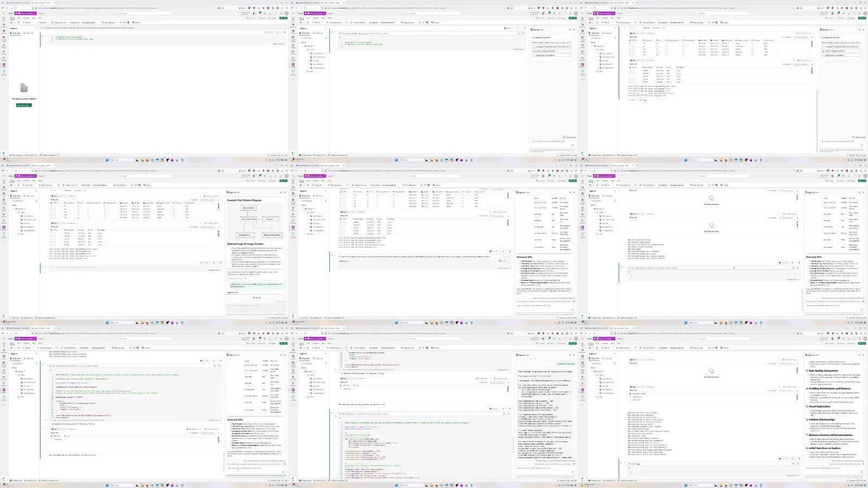Screen dimensions: 868x488
Task: Click purple notebook icon in top-left frame rail
Action: [x=4, y=65]
